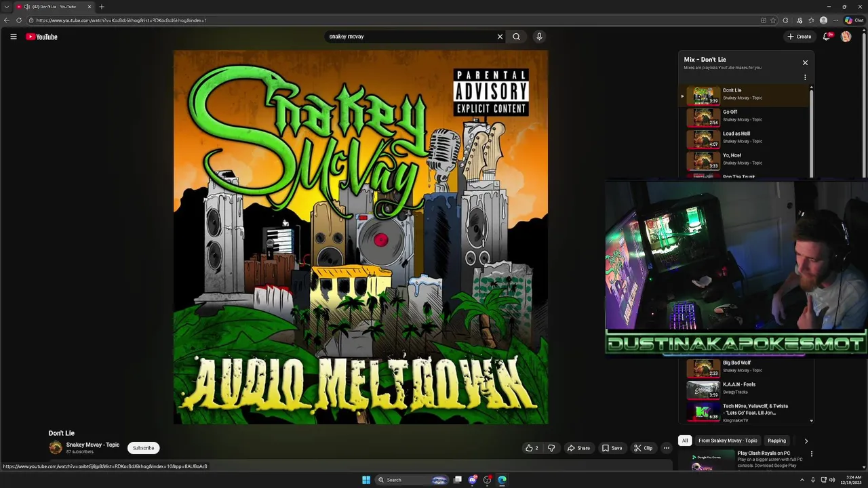Select From Snakey Mcvay - Topic chip
868x488 pixels.
click(x=728, y=441)
